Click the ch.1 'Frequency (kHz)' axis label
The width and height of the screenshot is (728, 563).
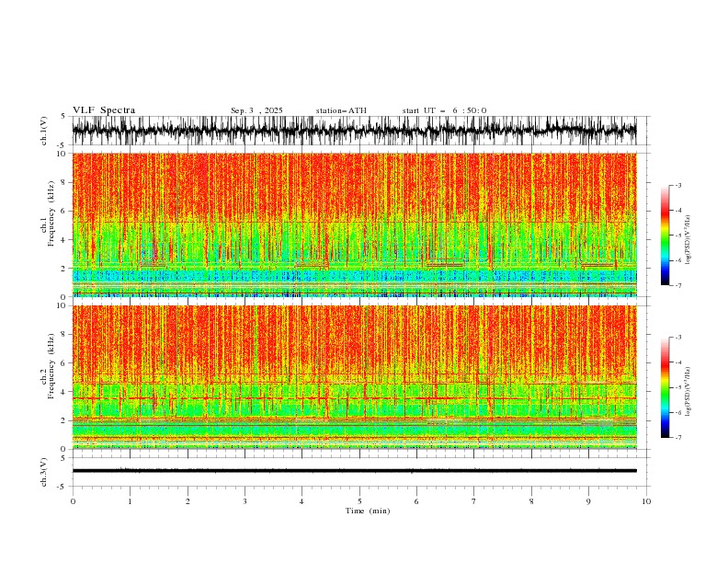(51, 213)
